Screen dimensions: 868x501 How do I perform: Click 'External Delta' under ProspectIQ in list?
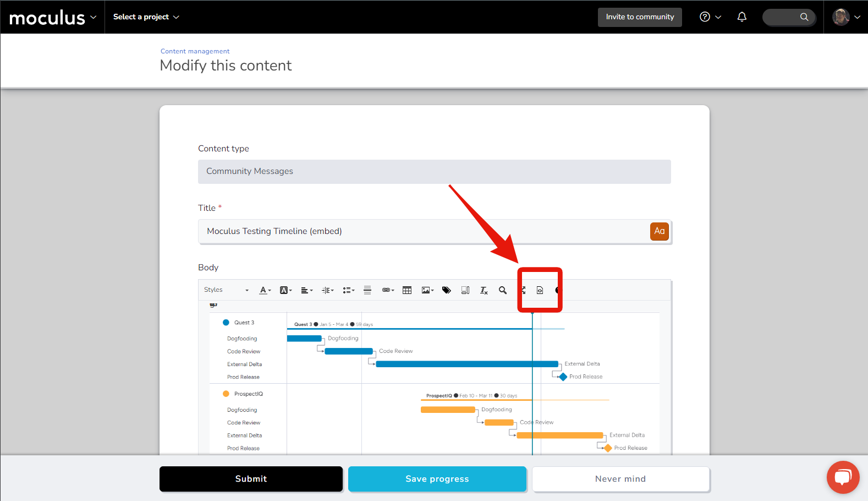click(245, 435)
